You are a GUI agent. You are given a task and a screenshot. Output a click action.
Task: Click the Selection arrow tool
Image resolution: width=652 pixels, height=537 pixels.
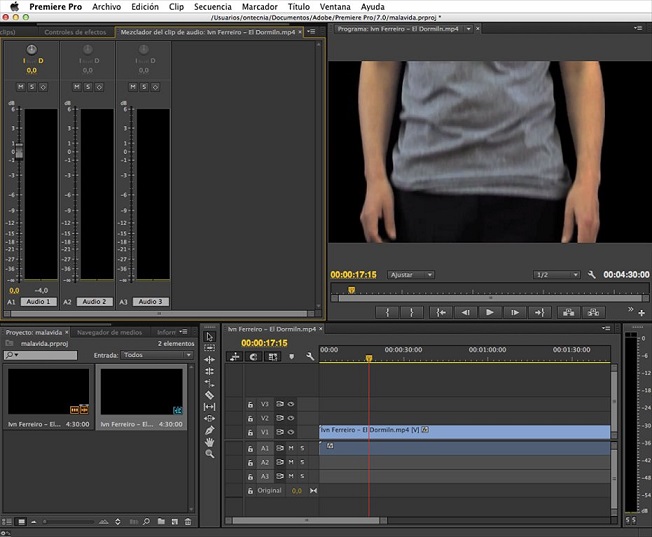209,336
